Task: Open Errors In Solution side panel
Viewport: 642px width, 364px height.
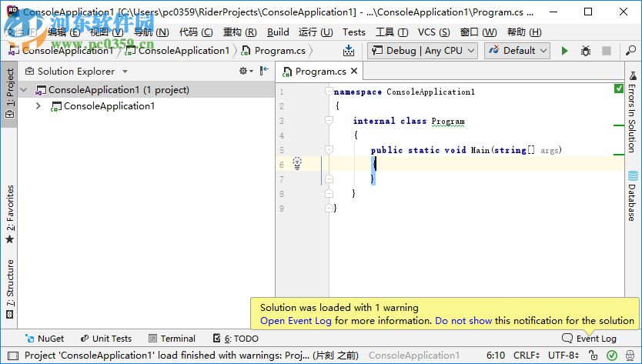Action: point(633,112)
